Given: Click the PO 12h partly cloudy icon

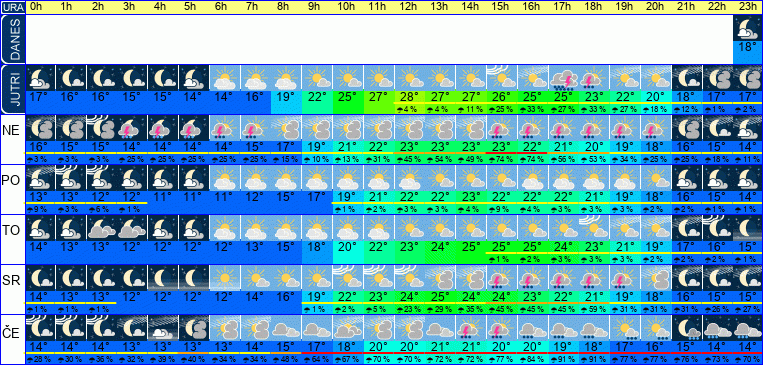Looking at the screenshot, I should pyautogui.click(x=409, y=178).
